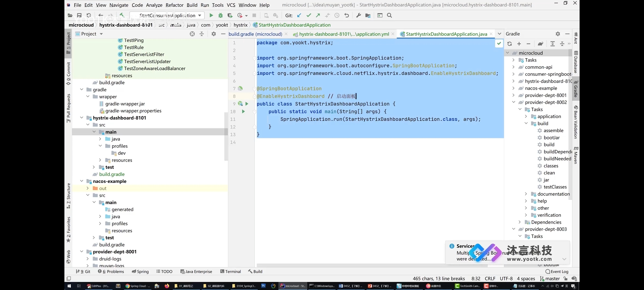The image size is (644, 290).
Task: Run with coverage from the toolbar
Action: point(230,15)
